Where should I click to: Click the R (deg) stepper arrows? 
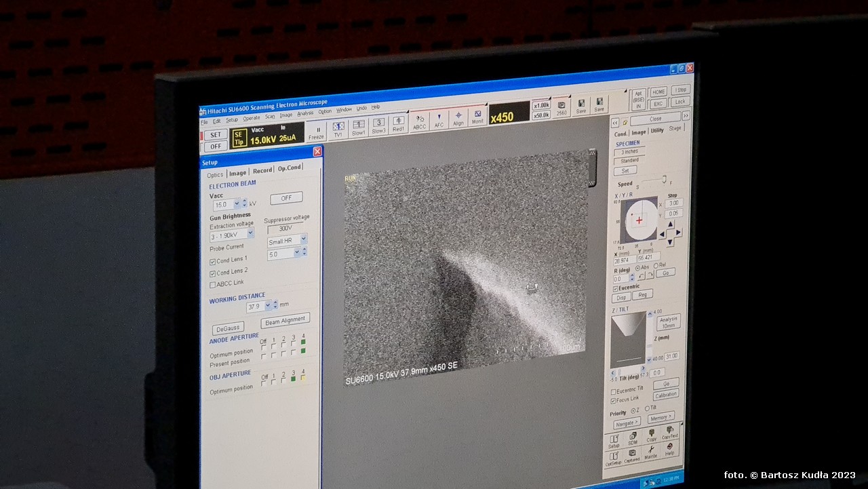tap(632, 278)
